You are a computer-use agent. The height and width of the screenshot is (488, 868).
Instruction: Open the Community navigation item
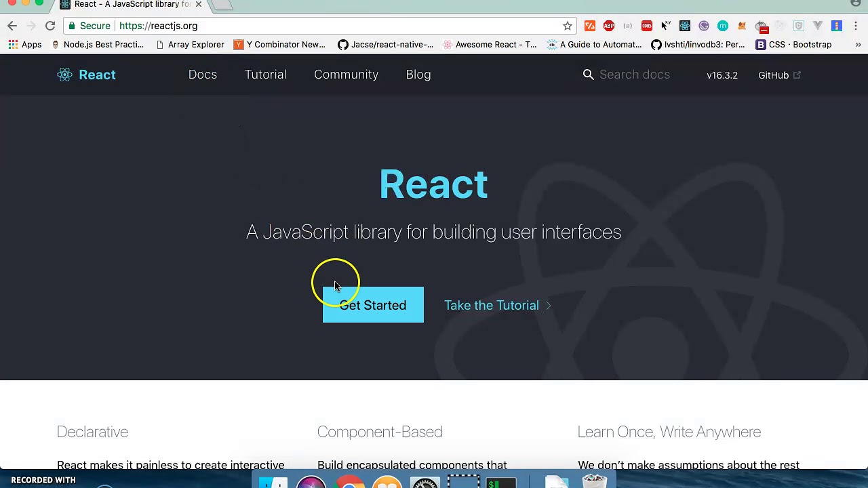point(346,75)
